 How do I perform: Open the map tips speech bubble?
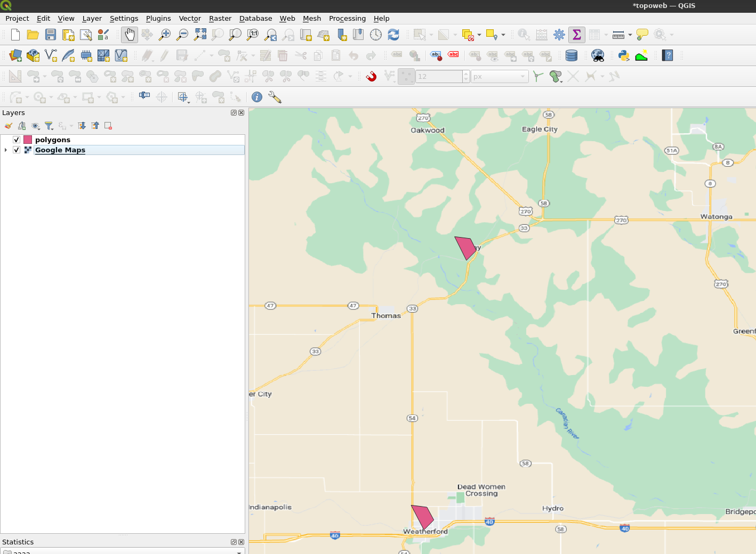click(642, 35)
